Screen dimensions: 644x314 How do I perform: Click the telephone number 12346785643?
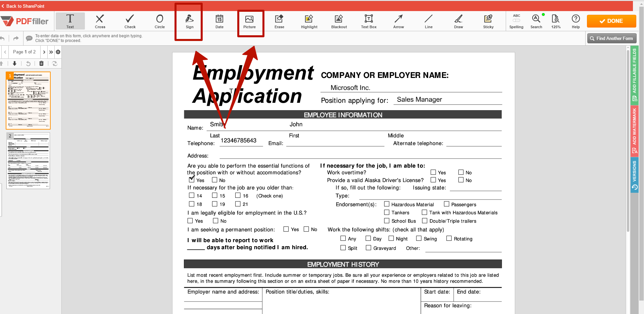tap(239, 140)
